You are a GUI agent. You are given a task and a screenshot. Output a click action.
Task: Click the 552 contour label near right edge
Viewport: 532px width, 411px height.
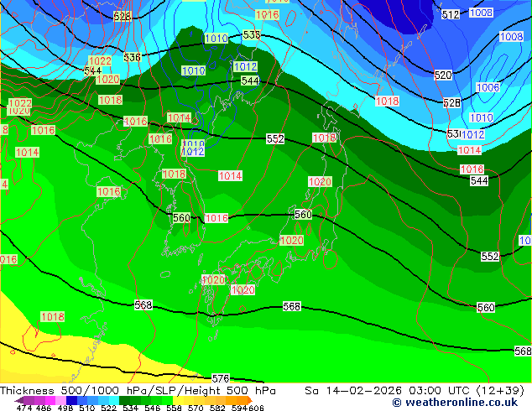pos(490,256)
